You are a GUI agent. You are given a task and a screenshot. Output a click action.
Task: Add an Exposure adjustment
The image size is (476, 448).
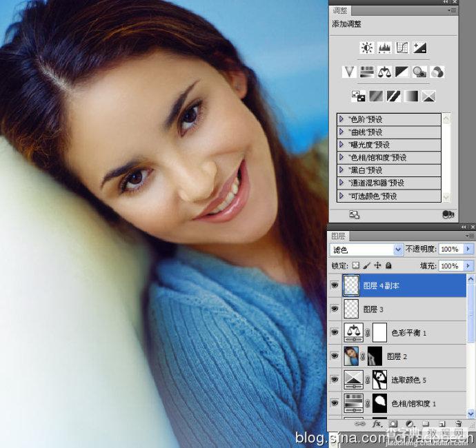[x=419, y=48]
